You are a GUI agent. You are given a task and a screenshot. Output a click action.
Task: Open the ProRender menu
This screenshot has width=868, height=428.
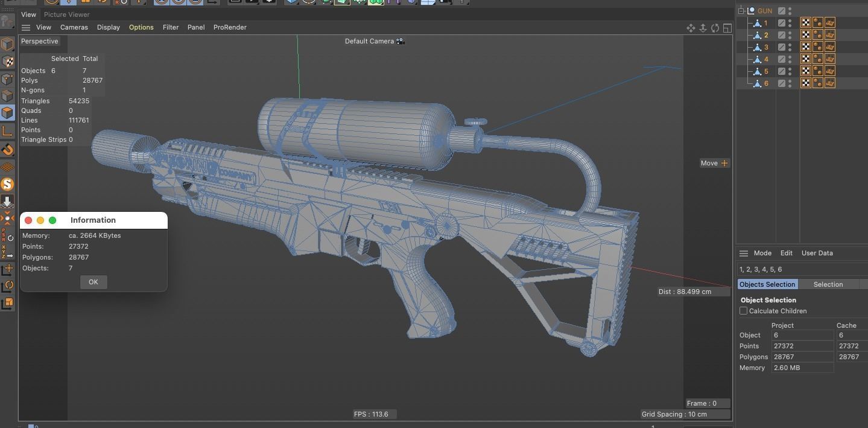click(x=230, y=27)
